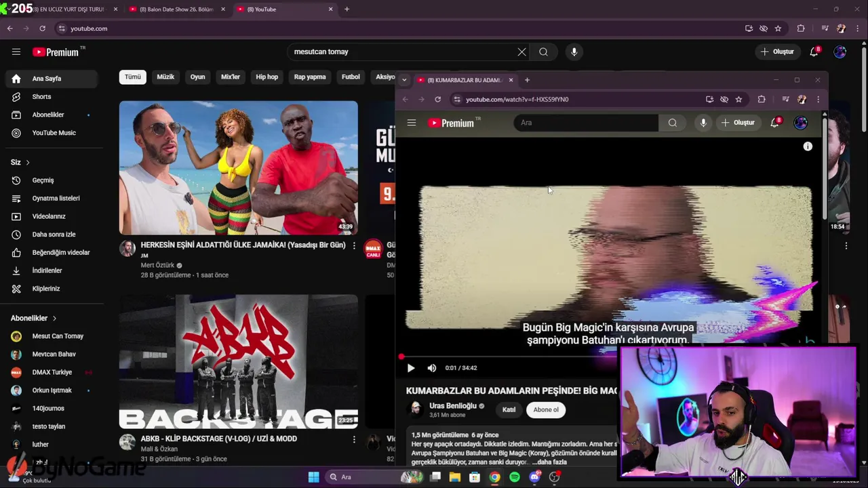Expand description with ...daha fazla
This screenshot has width=868, height=488.
pos(551,462)
